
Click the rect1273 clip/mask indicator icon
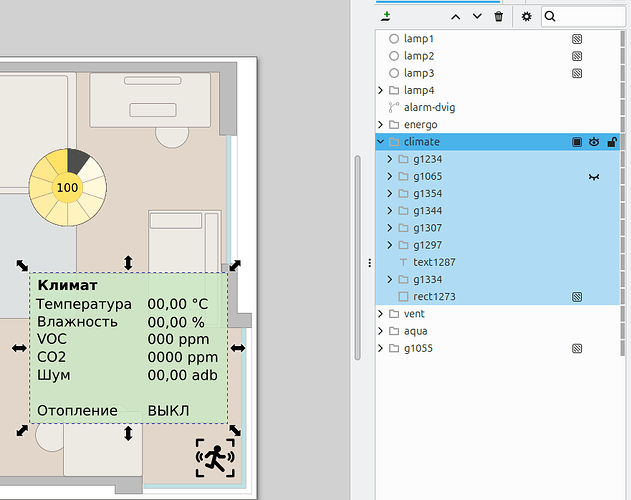point(577,297)
